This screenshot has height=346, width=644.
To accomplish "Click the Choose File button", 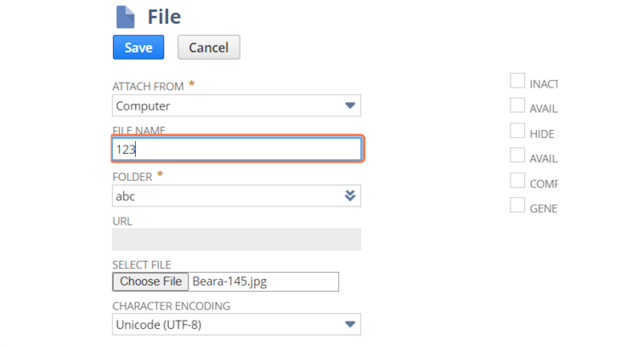I will (x=150, y=281).
